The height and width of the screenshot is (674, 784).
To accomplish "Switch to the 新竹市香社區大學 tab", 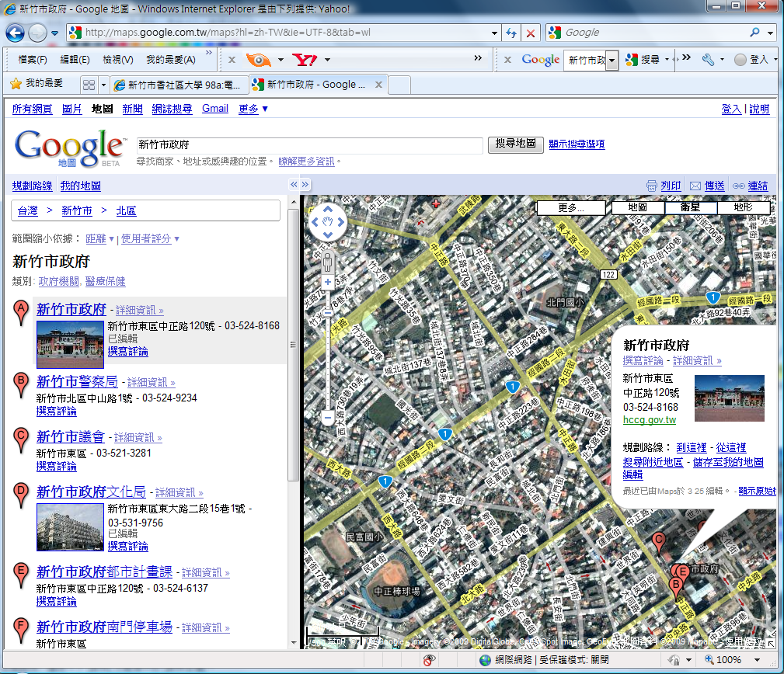I will coord(179,85).
